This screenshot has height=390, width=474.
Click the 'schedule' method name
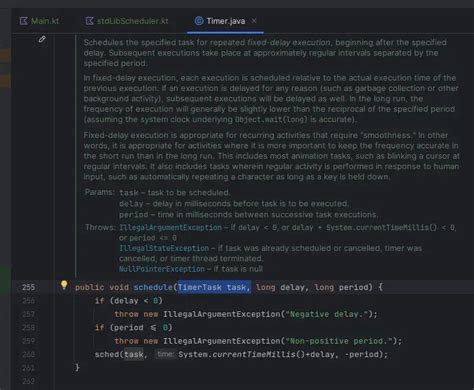click(x=153, y=287)
